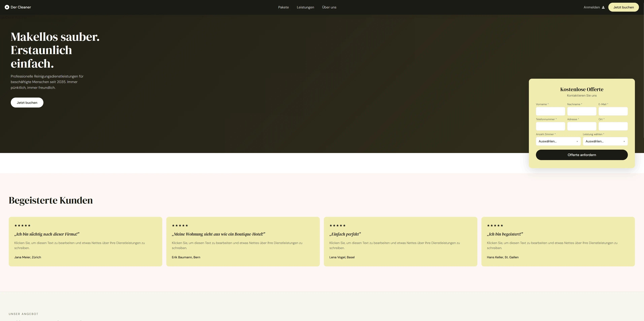The height and width of the screenshot is (321, 644).
Task: Click the Nachname text field
Action: tap(582, 111)
